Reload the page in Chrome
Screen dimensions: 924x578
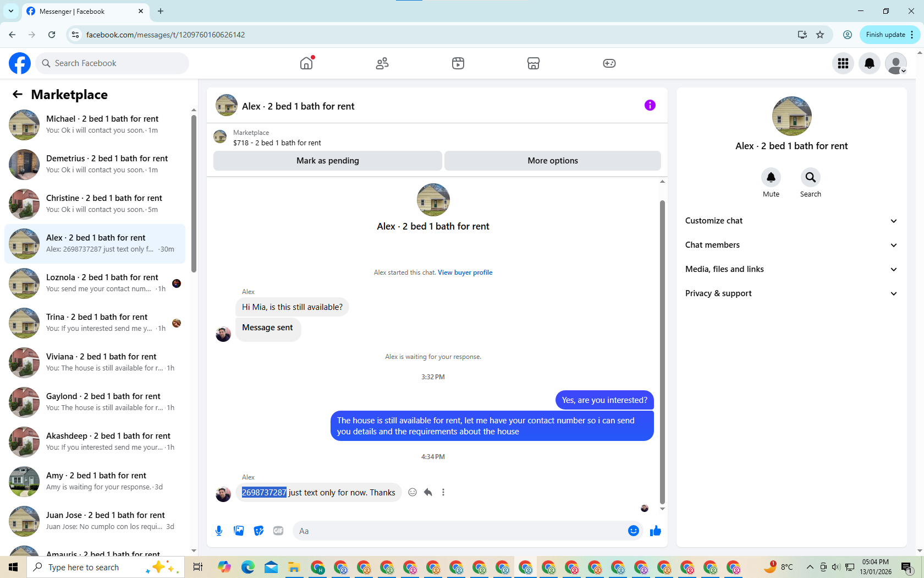click(52, 35)
